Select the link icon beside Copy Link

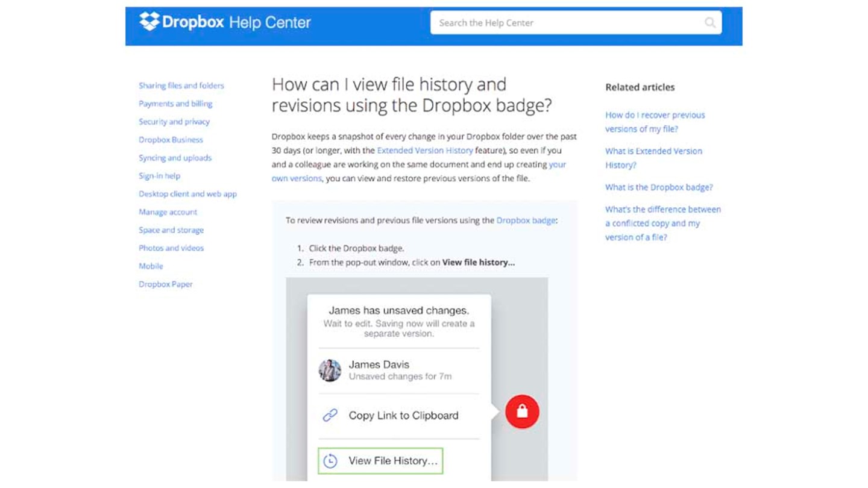[x=329, y=415]
